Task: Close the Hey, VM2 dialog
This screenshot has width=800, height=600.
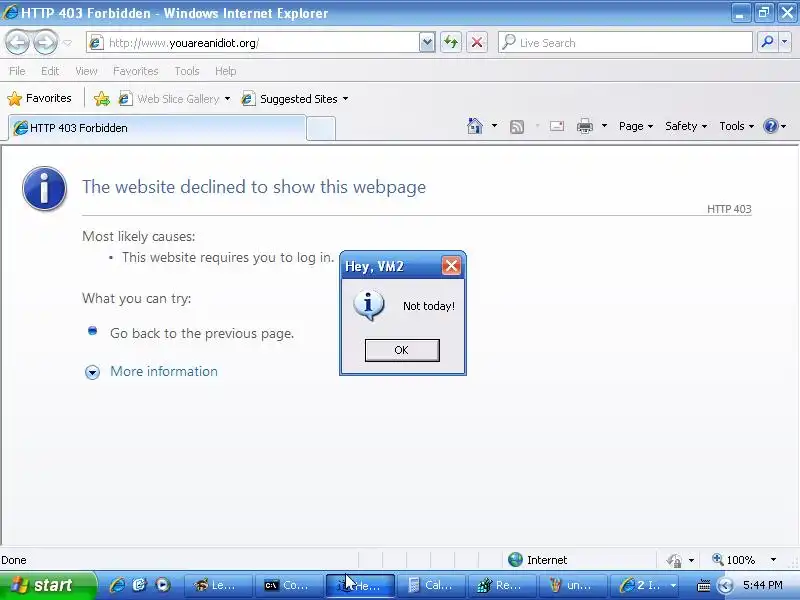Action: [451, 265]
